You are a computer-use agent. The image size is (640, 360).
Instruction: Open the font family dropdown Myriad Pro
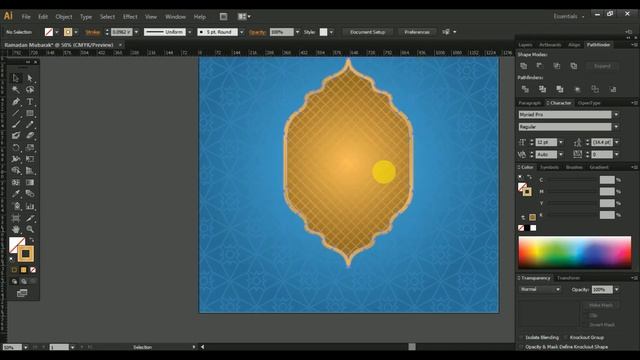(616, 115)
